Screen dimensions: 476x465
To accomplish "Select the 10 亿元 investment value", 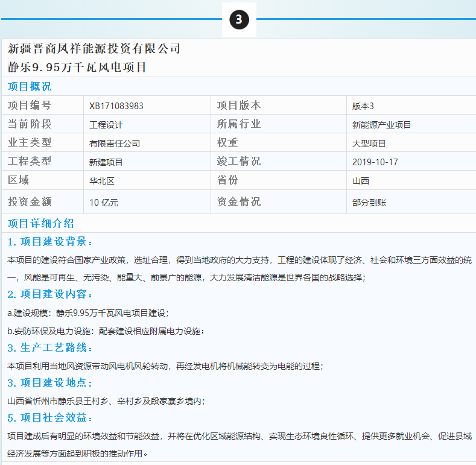I will click(x=104, y=203).
